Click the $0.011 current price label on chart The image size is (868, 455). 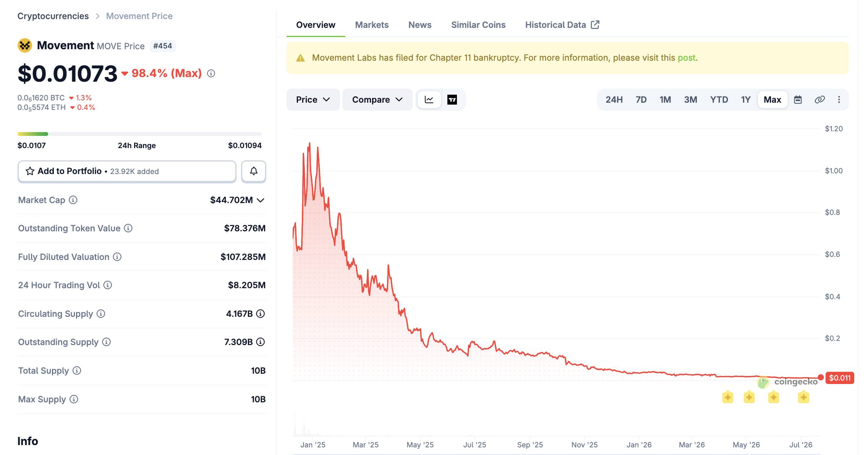840,378
